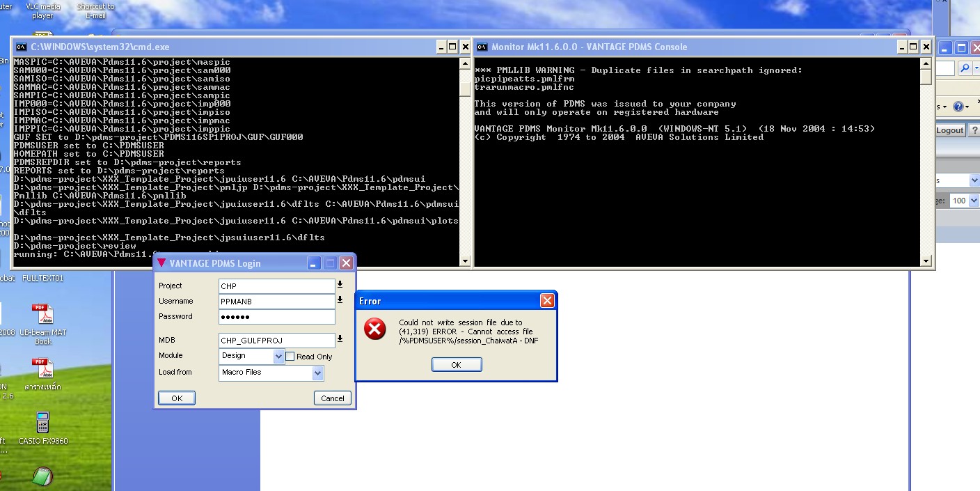Close the Error dialog
The height and width of the screenshot is (491, 980).
pyautogui.click(x=547, y=301)
